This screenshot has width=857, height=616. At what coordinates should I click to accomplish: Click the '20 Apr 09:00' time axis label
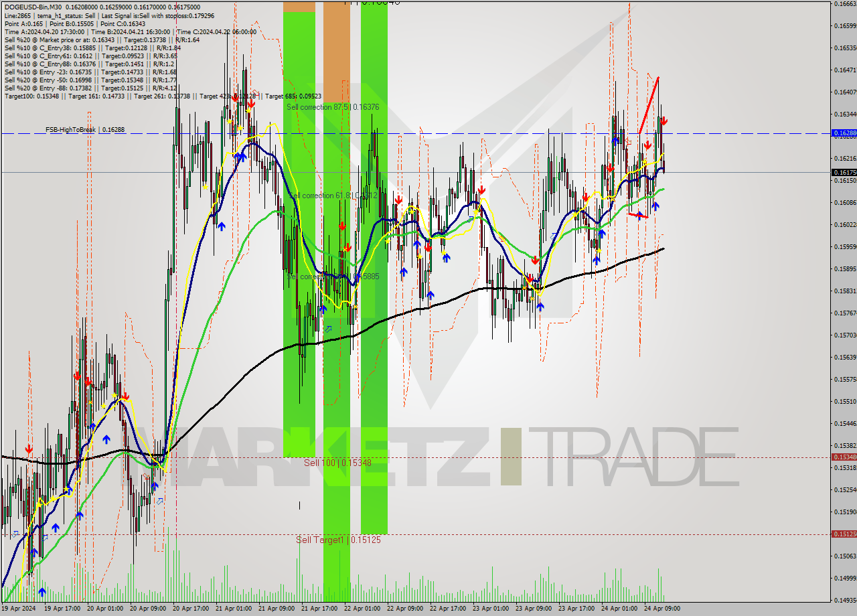tap(148, 609)
